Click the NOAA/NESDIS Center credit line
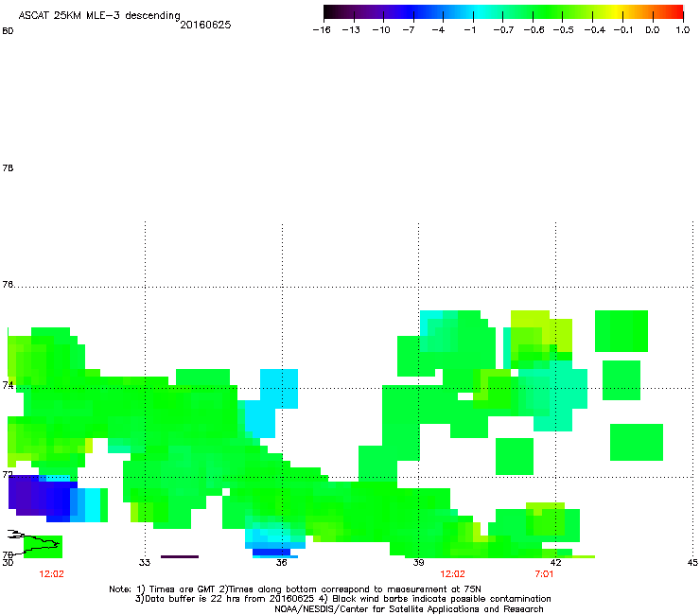Screen dimensions: 700x615 [409, 609]
